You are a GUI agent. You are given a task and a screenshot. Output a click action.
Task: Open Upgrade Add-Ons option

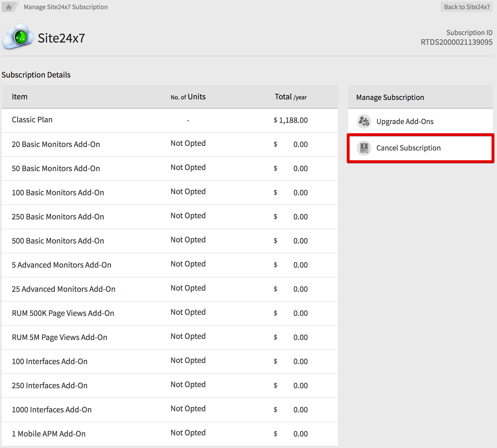[404, 121]
